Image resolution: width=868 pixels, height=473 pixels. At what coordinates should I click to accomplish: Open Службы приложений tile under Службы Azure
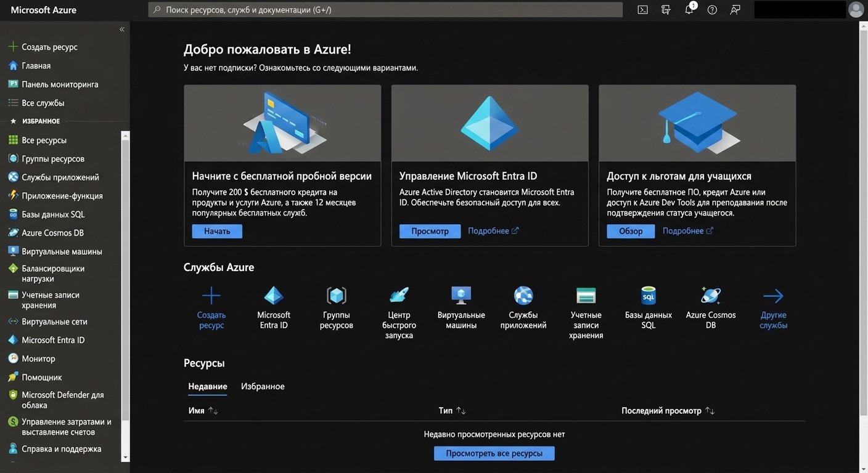[x=523, y=308]
